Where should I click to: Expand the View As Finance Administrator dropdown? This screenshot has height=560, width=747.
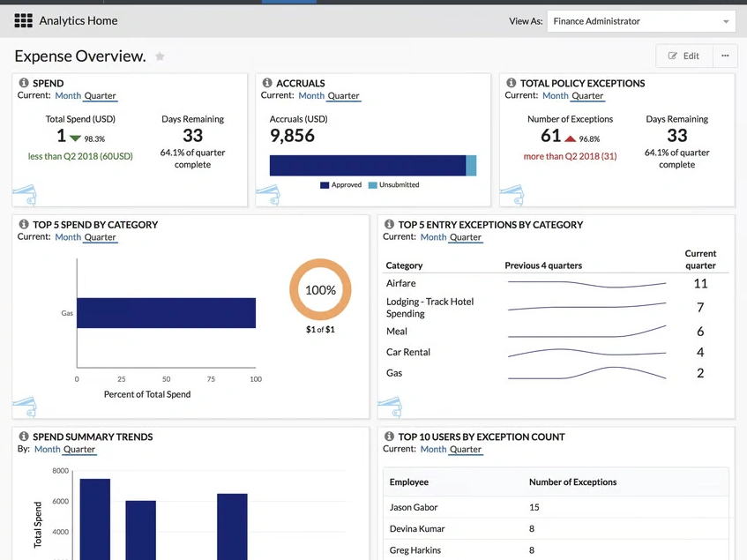[x=641, y=21]
